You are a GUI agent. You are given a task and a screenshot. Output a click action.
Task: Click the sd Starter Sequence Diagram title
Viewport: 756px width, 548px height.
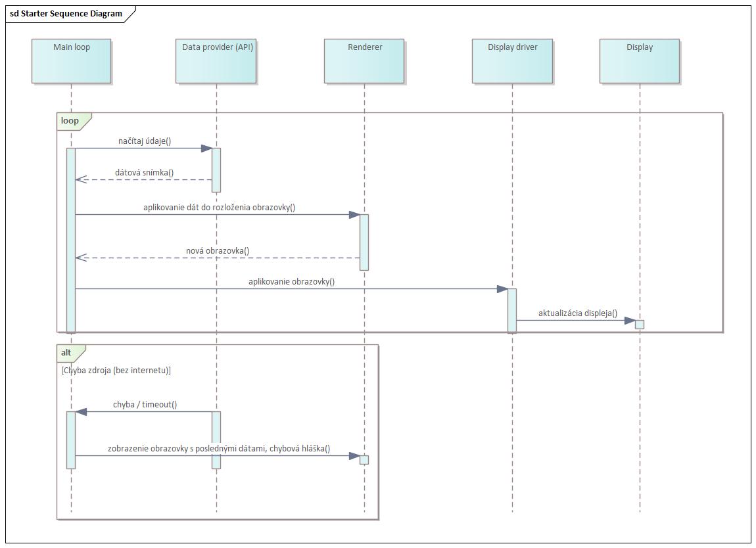[x=66, y=14]
